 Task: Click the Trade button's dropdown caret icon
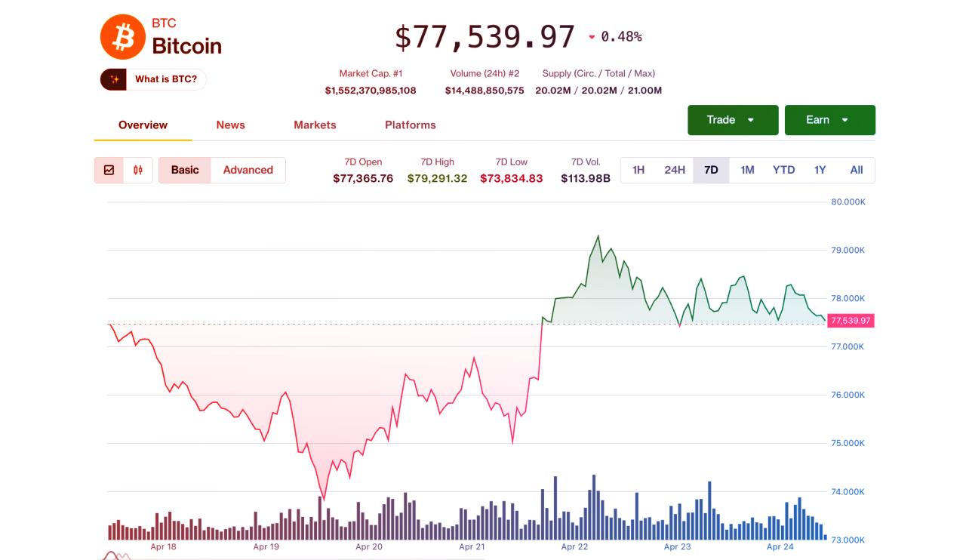pos(751,119)
